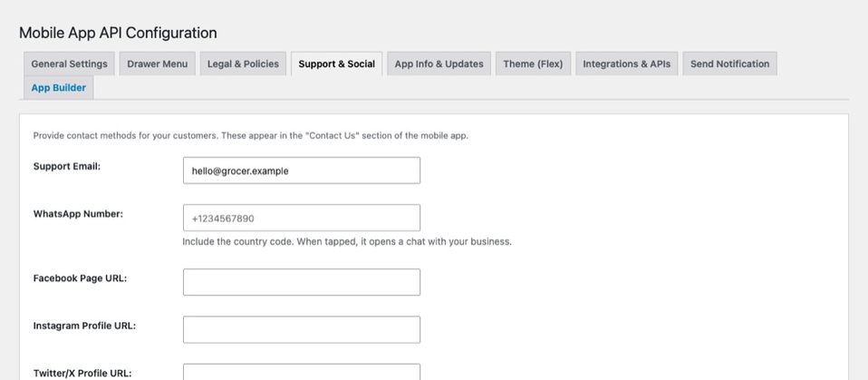
Task: Select the Support & Social tab
Action: [x=336, y=63]
